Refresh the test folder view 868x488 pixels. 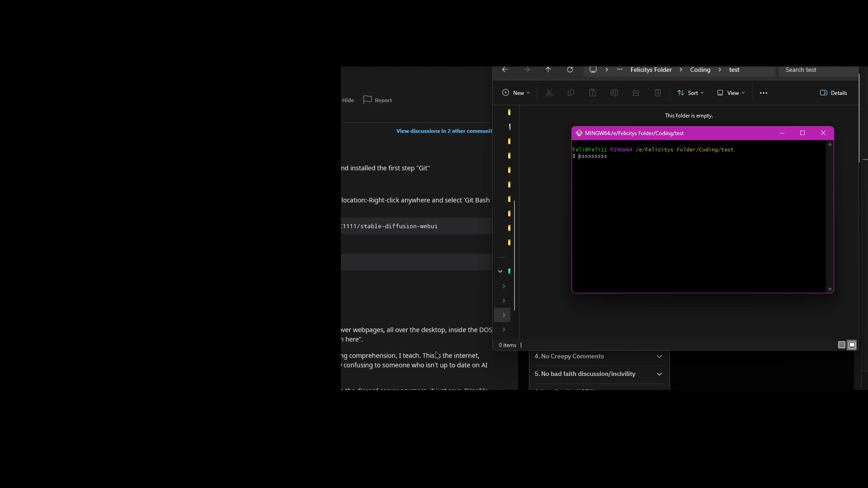click(570, 70)
